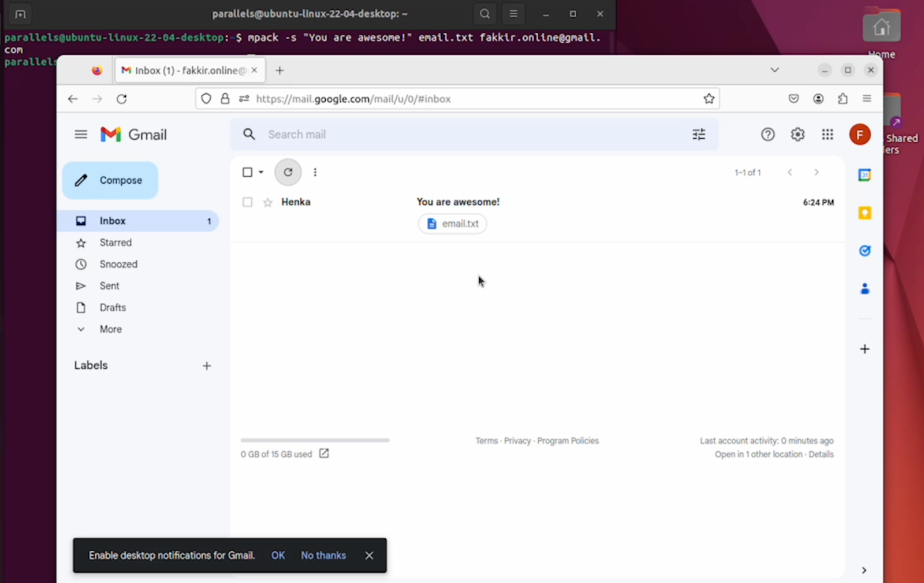This screenshot has width=924, height=583.
Task: Expand the select dropdown arrow
Action: pyautogui.click(x=261, y=172)
